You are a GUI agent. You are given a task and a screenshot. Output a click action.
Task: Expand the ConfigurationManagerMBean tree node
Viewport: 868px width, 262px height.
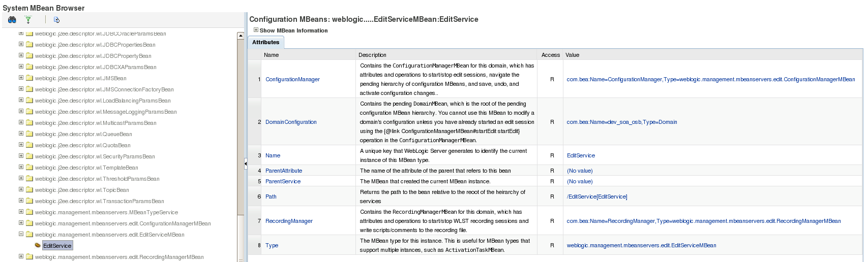pyautogui.click(x=21, y=223)
